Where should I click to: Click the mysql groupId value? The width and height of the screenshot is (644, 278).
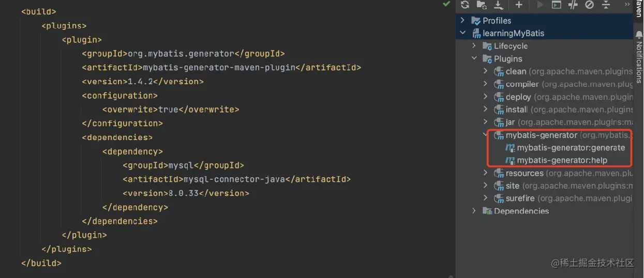181,165
